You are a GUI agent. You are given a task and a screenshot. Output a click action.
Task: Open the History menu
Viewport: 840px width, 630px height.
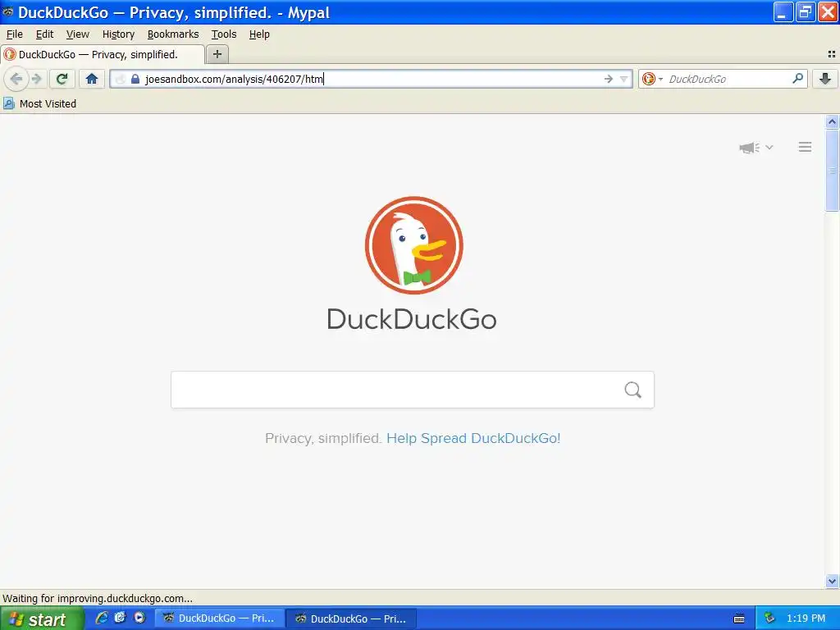118,34
